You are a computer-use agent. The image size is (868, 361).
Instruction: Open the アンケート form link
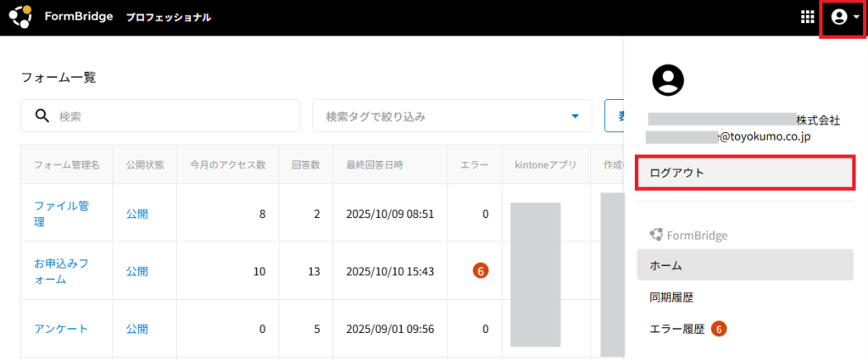[61, 329]
